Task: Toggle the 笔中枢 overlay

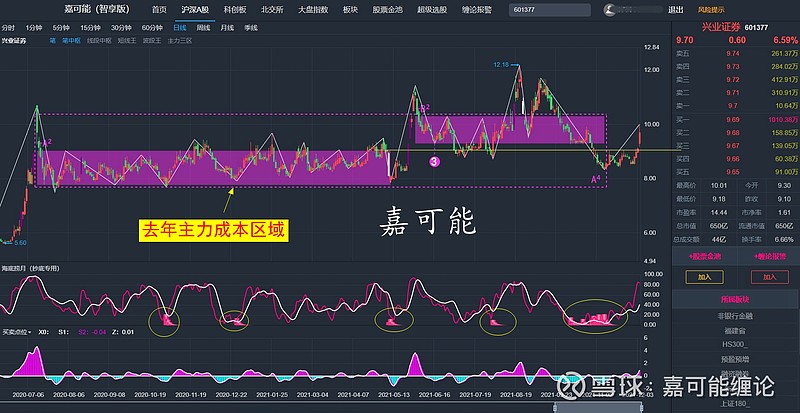Action: point(71,40)
